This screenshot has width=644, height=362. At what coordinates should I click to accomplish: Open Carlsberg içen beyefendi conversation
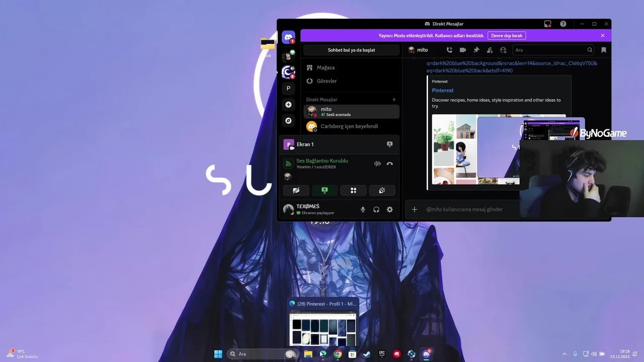coord(351,126)
